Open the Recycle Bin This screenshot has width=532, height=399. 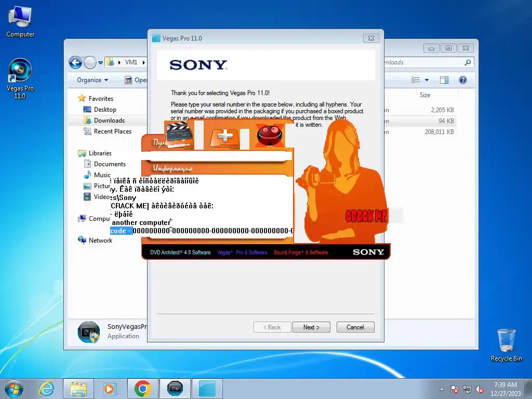click(506, 345)
